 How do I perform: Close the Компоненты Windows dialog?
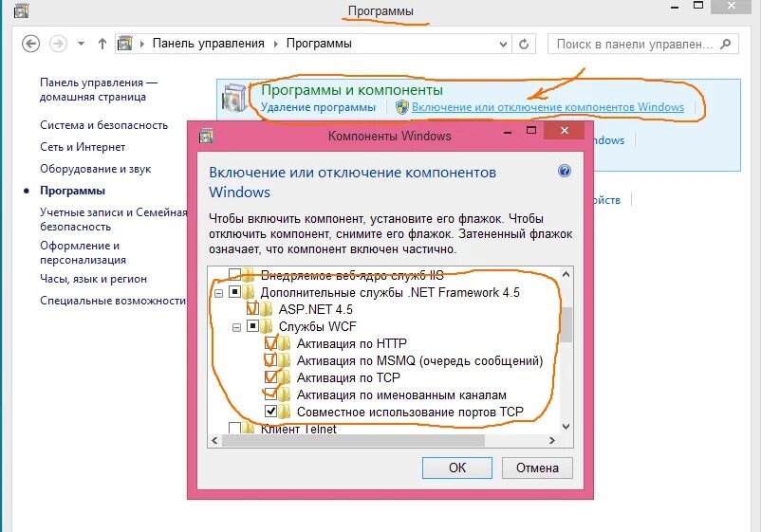[x=565, y=131]
